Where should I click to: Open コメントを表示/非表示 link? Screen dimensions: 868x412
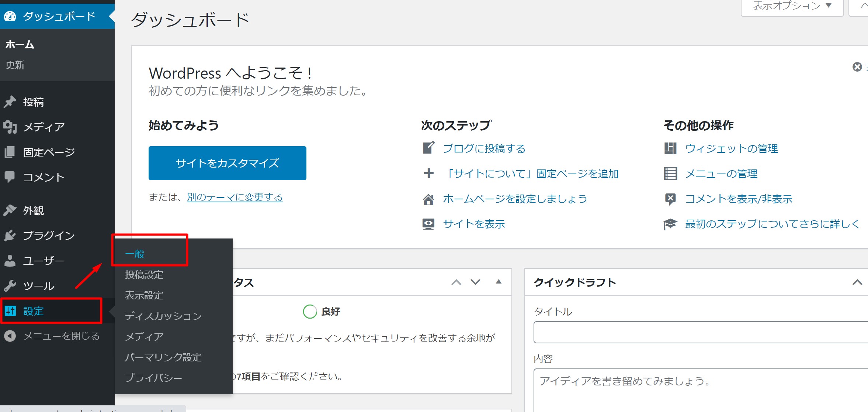click(x=739, y=199)
